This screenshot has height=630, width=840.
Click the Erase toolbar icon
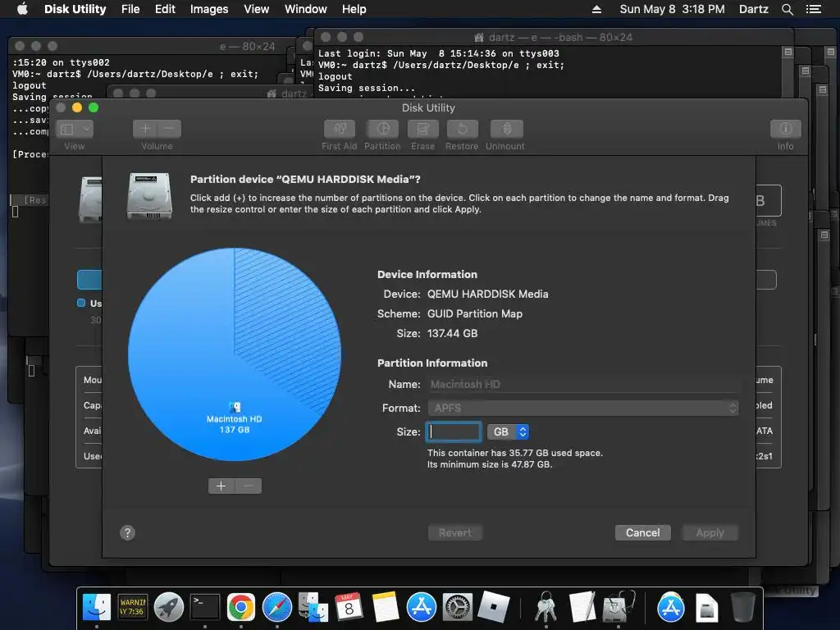[x=422, y=129]
